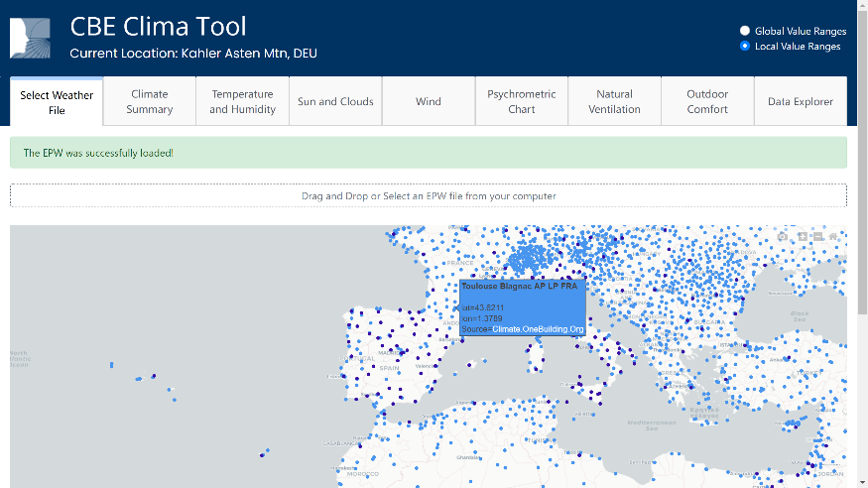The image size is (868, 488).
Task: Switch to Outdoor Comfort tab
Action: pyautogui.click(x=707, y=101)
